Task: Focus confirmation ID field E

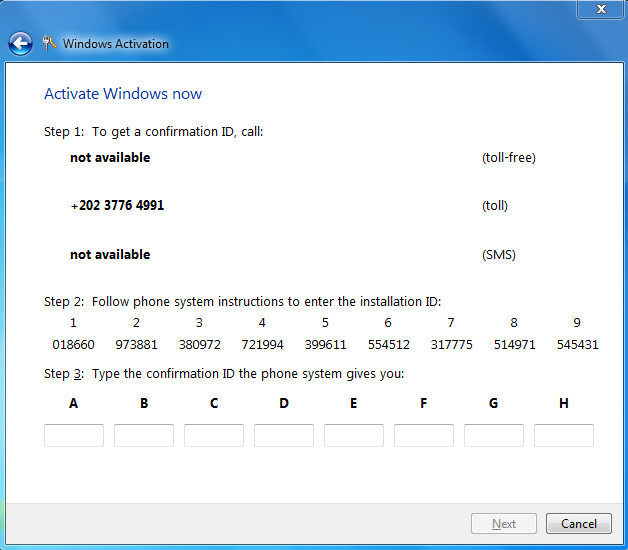Action: [x=354, y=435]
